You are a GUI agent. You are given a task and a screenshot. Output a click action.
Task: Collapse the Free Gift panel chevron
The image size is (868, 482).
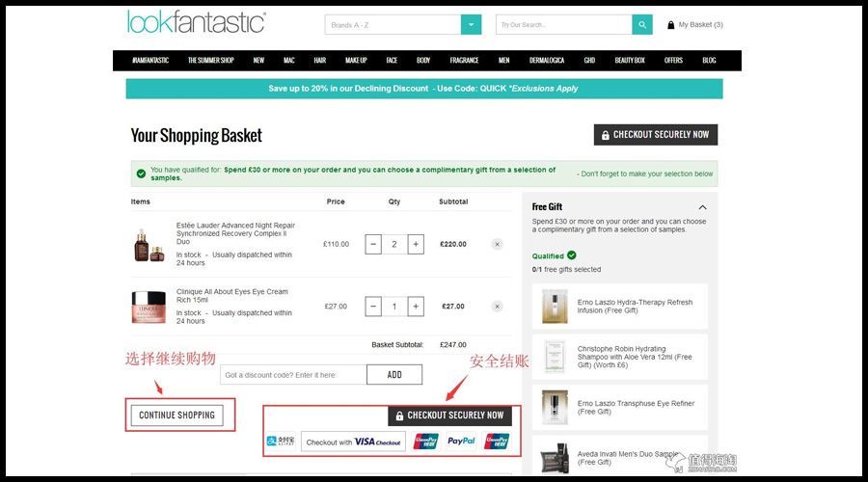702,207
